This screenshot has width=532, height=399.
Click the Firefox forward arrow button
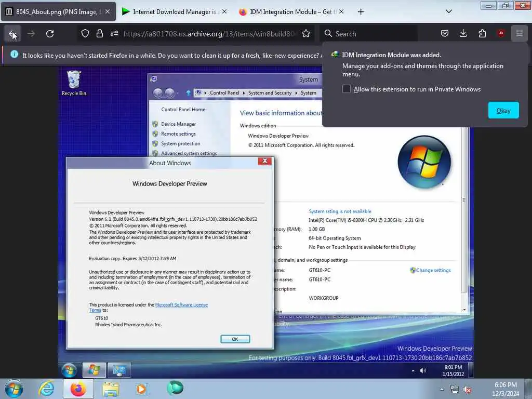[31, 34]
